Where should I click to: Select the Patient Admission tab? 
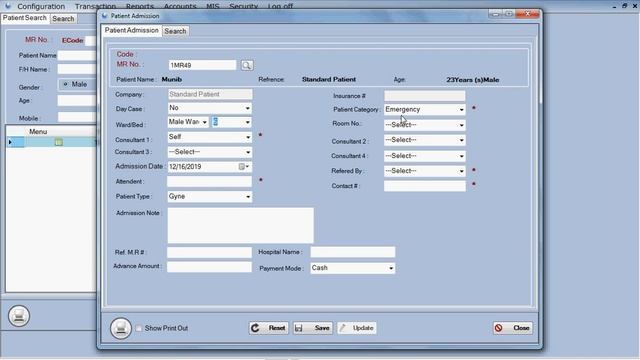point(131,31)
